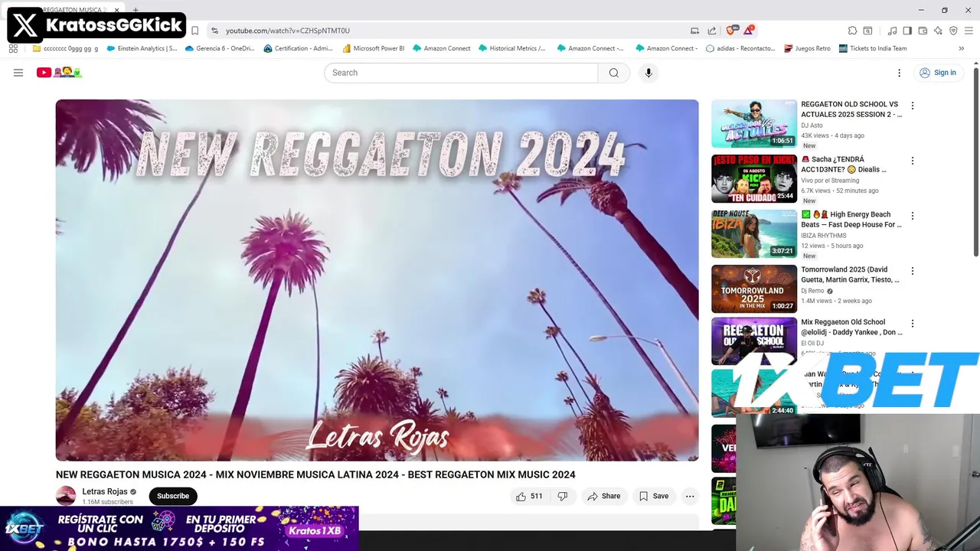980x551 pixels.
Task: Open options for High Energy Beach Beats
Action: tap(912, 216)
